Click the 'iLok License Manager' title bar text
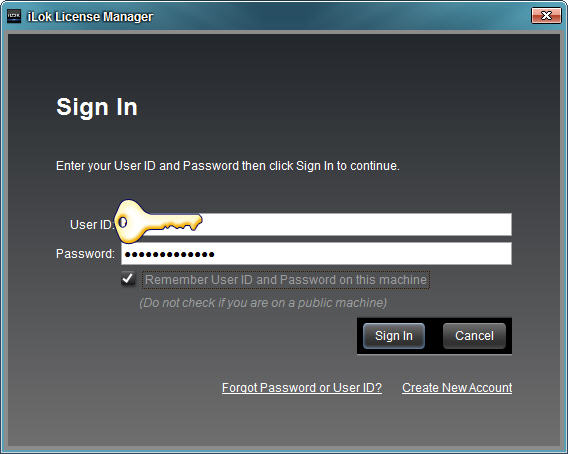The width and height of the screenshot is (568, 454). coord(90,17)
